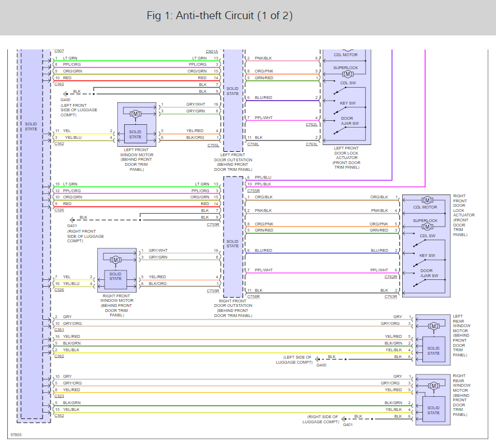Click the C763R connector label
This screenshot has width=496, height=448.
coord(390,297)
